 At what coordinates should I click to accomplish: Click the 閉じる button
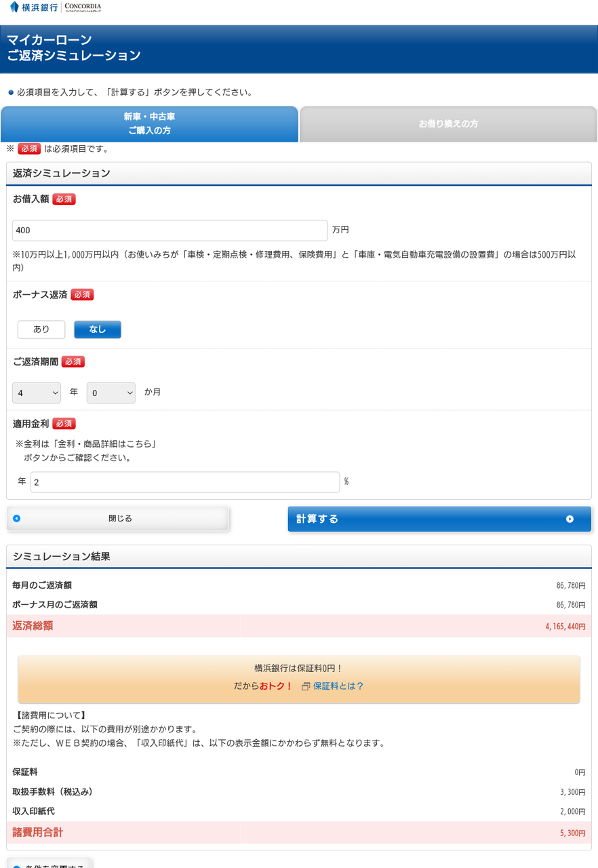click(x=118, y=519)
